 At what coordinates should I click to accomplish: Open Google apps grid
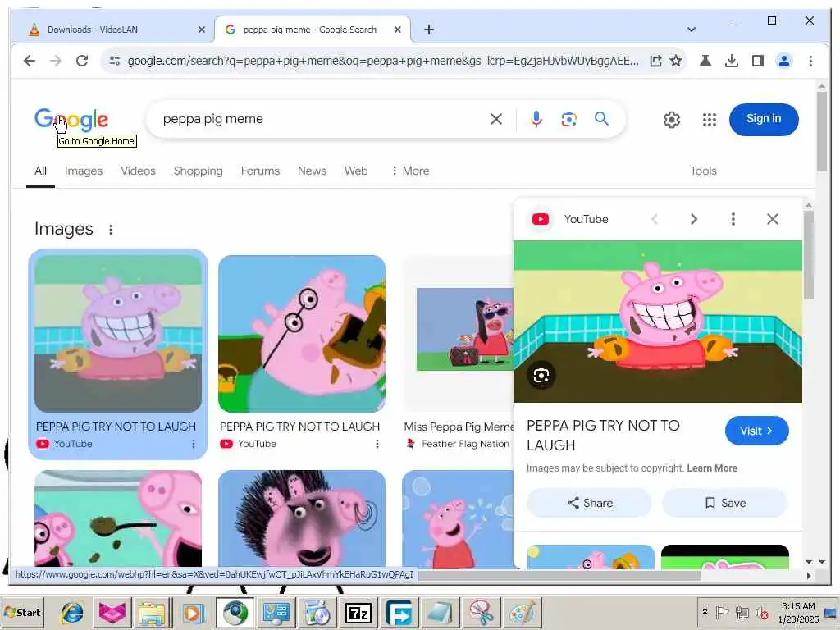(x=710, y=120)
